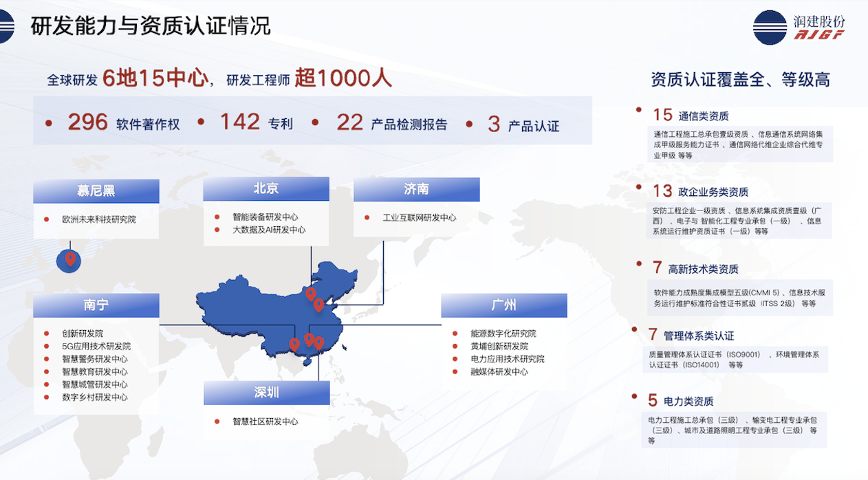Click the 深圳 city header
Image resolution: width=868 pixels, height=480 pixels.
pyautogui.click(x=265, y=393)
